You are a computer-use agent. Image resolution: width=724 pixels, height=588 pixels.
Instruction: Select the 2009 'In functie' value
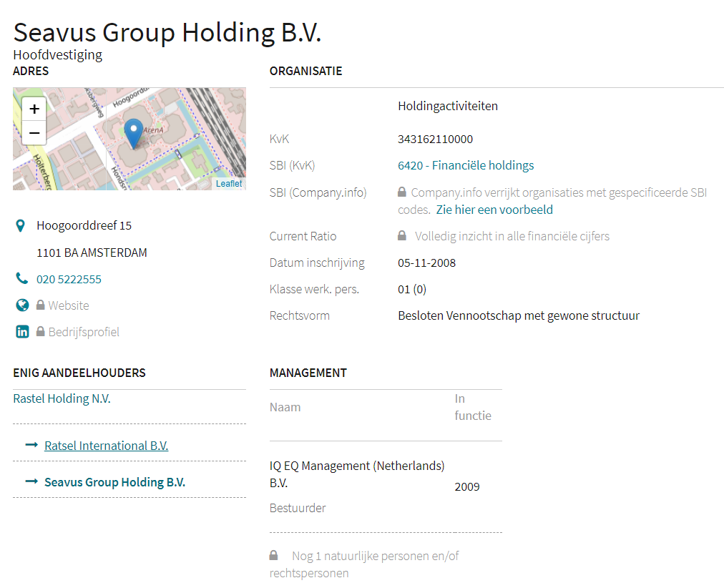coord(467,487)
